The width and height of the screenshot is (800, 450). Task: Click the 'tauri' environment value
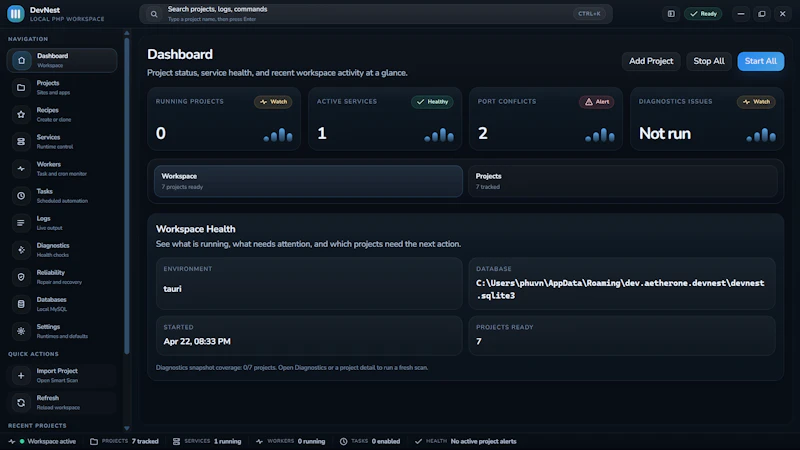172,289
